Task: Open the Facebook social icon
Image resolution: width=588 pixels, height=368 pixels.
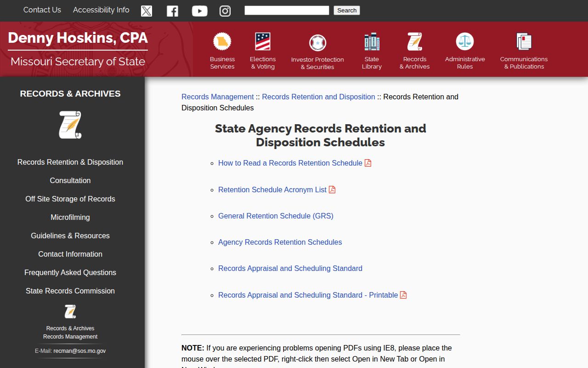Action: click(172, 11)
